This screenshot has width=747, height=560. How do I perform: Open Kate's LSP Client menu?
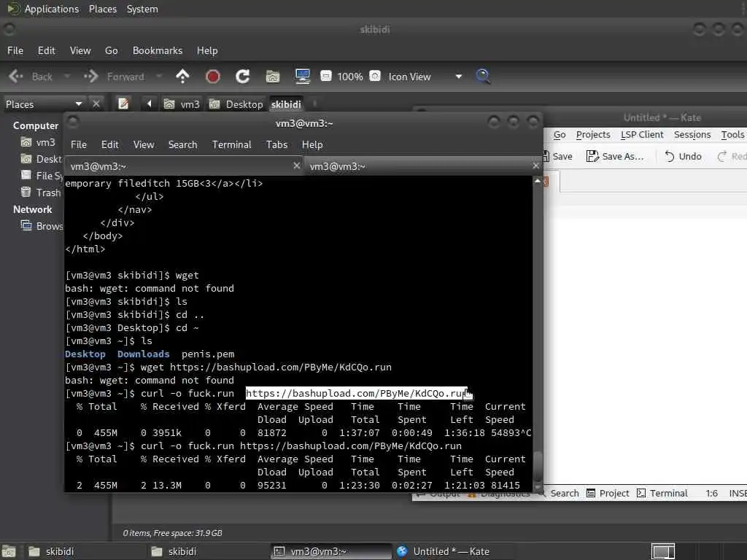point(642,135)
